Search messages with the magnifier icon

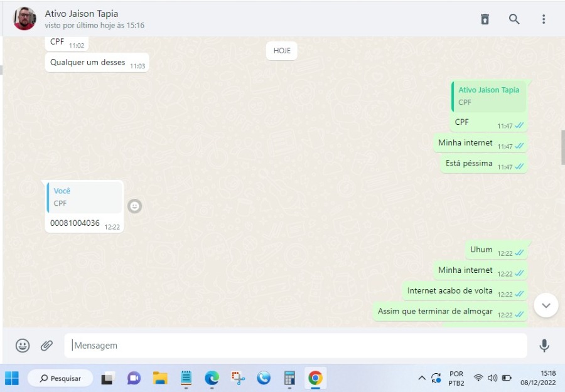click(514, 19)
